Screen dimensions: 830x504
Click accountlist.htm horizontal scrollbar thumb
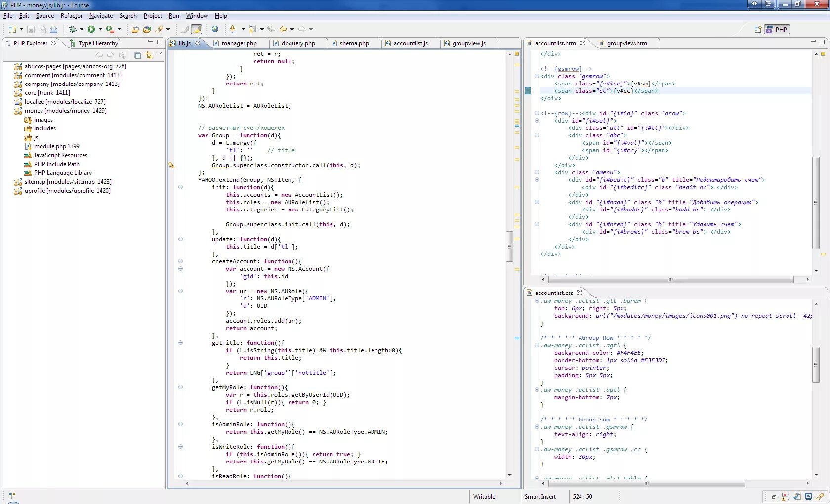[x=670, y=280]
